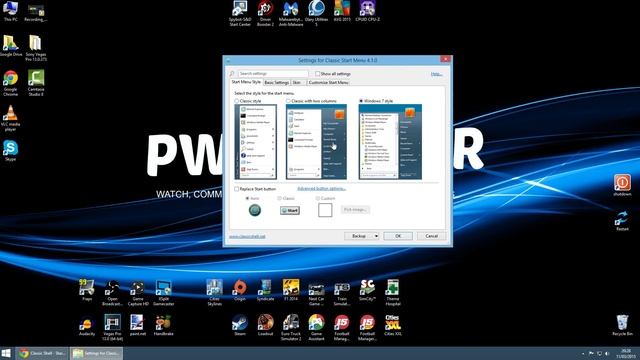This screenshot has width=640, height=360.
Task: Select the VLC media player icon
Action: coord(10,118)
